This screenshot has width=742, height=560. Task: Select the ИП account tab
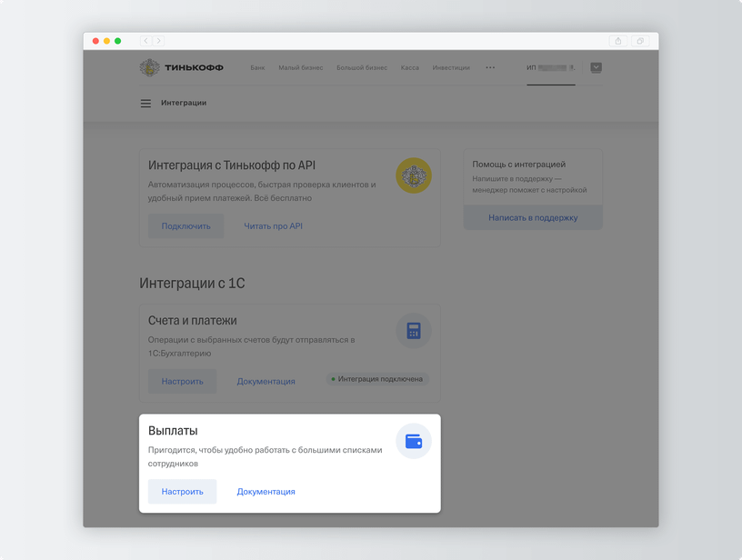click(x=551, y=68)
